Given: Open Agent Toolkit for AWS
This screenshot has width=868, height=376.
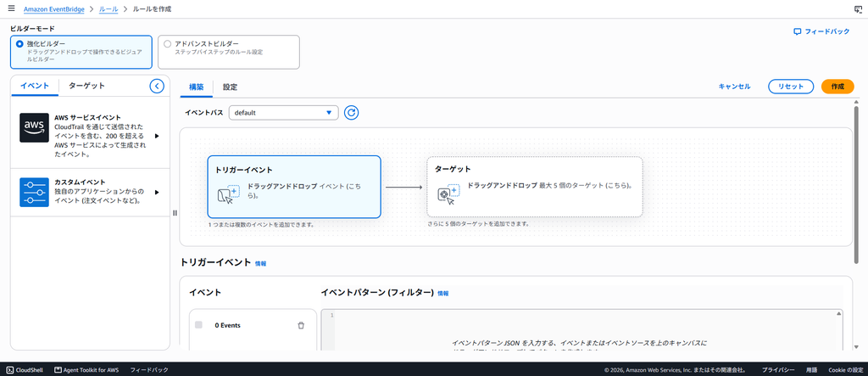Looking at the screenshot, I should coord(86,369).
